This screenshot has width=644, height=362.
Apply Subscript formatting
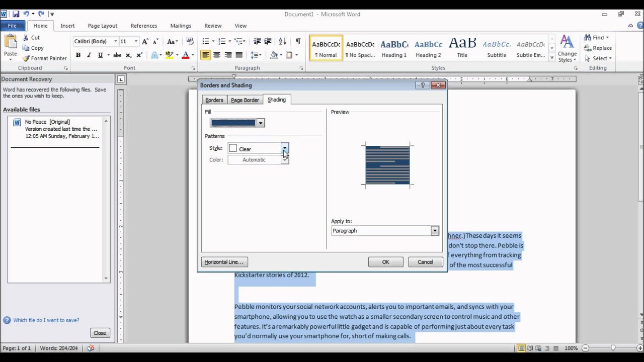tap(128, 55)
